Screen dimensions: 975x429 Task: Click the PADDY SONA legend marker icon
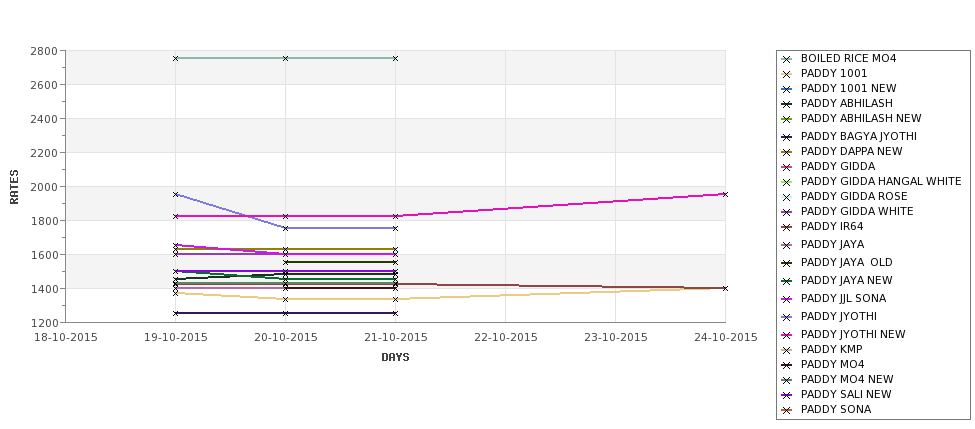click(x=787, y=410)
